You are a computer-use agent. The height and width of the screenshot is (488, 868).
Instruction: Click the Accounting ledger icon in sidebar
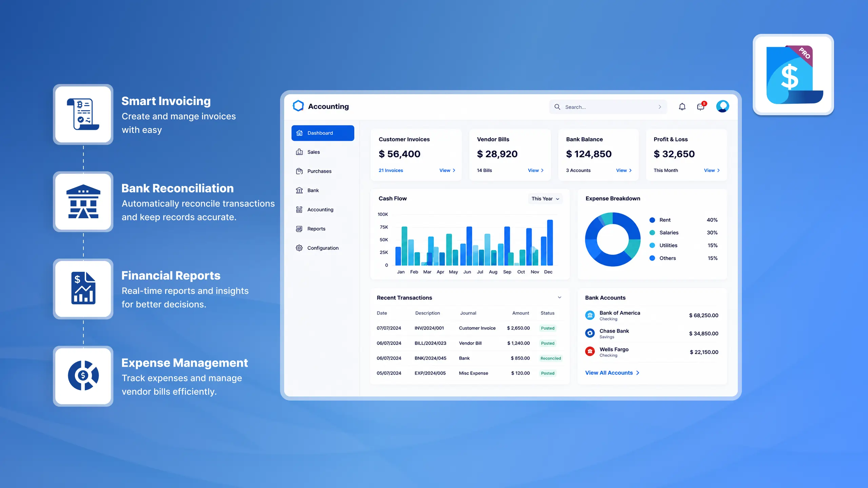299,209
